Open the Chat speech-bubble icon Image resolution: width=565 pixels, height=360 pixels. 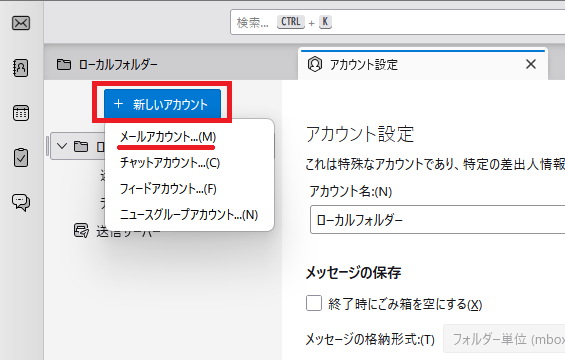pyautogui.click(x=21, y=202)
